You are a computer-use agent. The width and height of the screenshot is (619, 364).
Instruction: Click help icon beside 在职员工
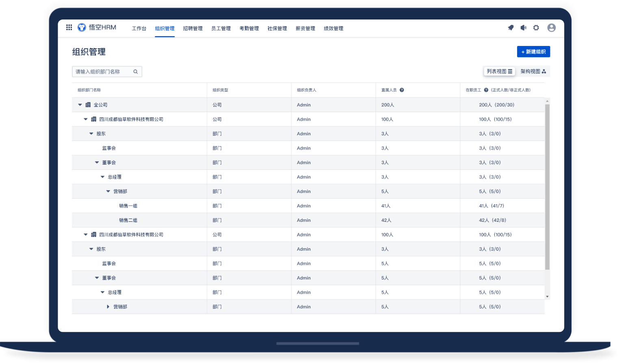point(486,90)
